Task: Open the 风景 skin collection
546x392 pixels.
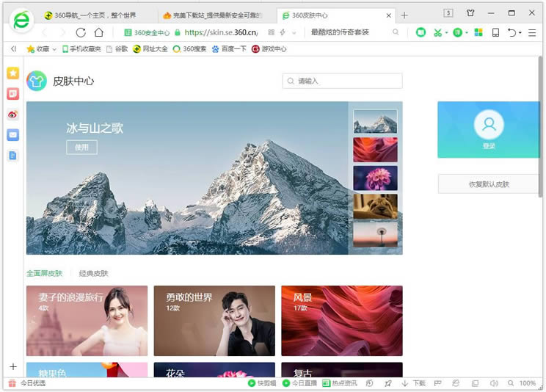Action: pyautogui.click(x=342, y=321)
